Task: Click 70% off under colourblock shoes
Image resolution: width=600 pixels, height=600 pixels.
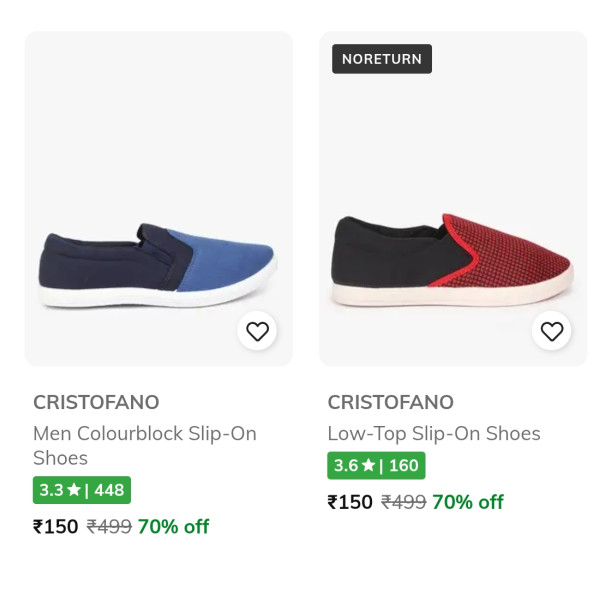Action: (173, 526)
